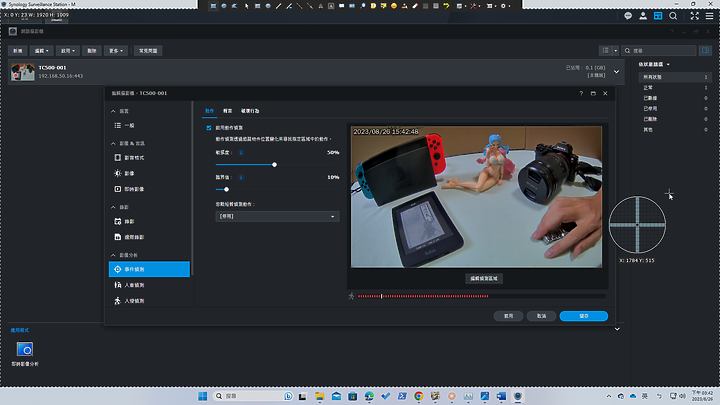The image size is (720, 405).
Task: Open the user account icon in top bar
Action: [x=643, y=16]
